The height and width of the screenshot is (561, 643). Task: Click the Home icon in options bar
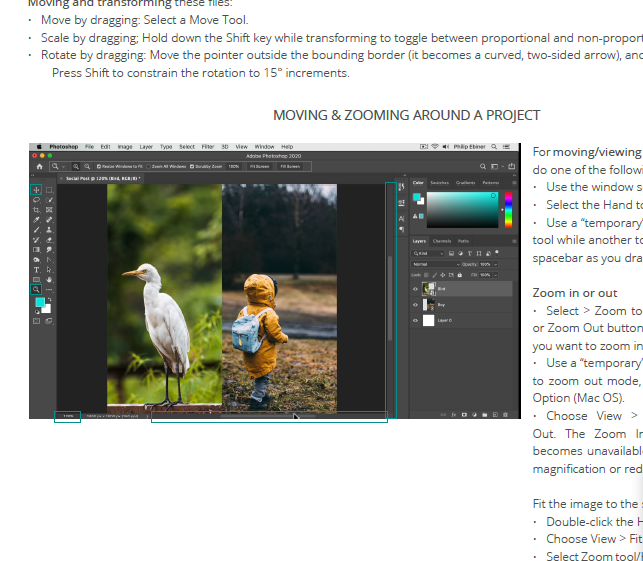(39, 166)
